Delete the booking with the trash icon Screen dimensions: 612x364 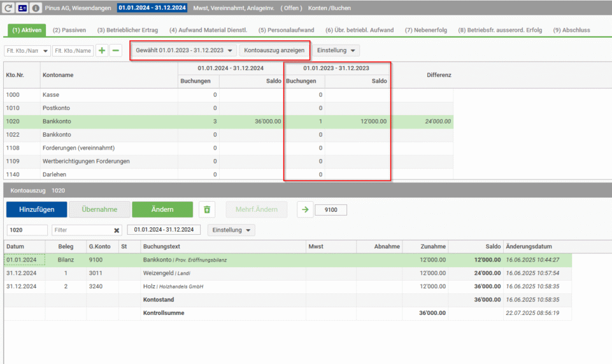(x=206, y=209)
